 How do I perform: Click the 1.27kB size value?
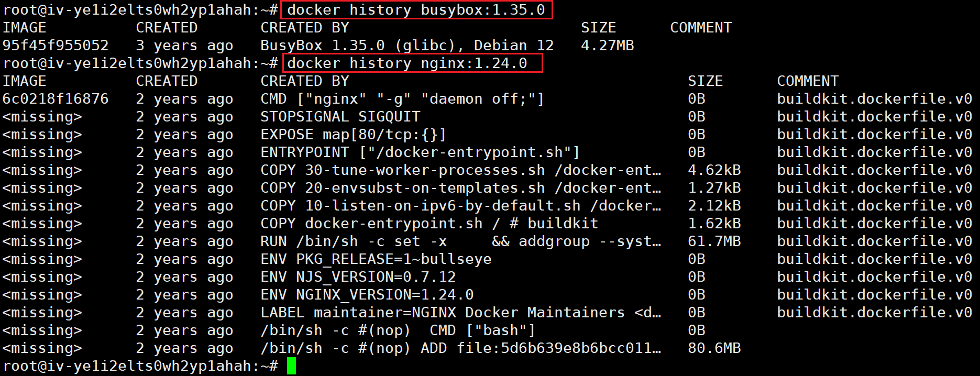pyautogui.click(x=714, y=188)
